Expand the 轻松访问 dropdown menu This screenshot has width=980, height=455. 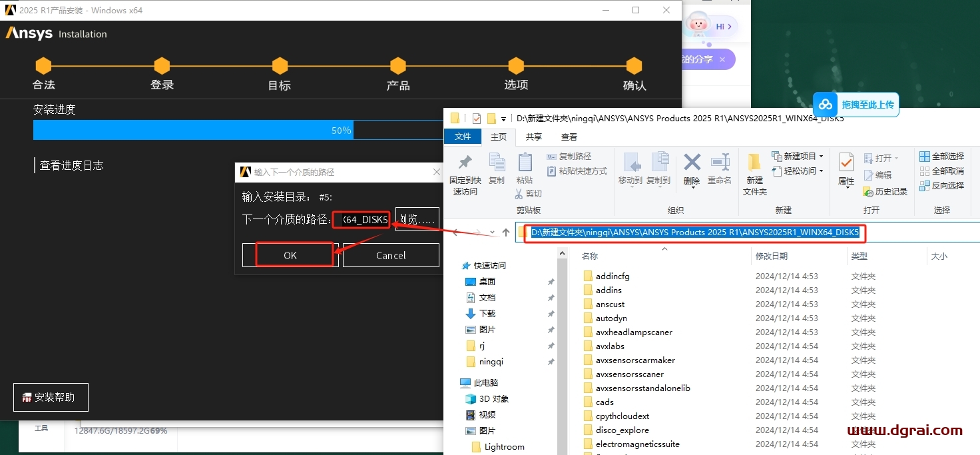798,171
